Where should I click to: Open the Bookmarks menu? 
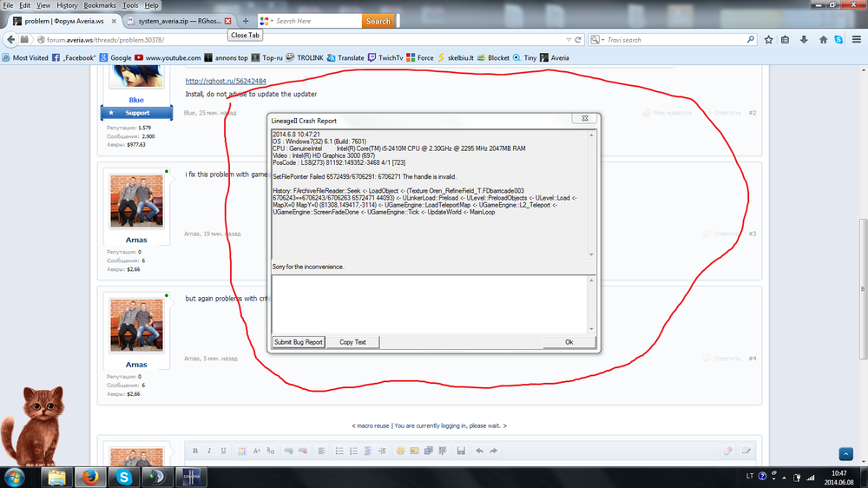pyautogui.click(x=98, y=5)
